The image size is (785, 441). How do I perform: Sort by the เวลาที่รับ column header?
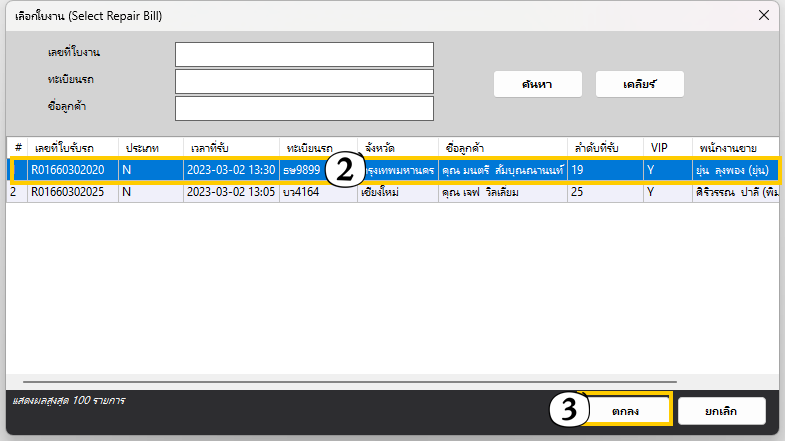click(x=230, y=146)
